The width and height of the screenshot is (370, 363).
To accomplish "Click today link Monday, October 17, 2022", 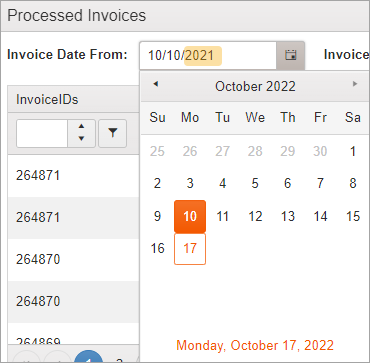I will click(x=255, y=345).
